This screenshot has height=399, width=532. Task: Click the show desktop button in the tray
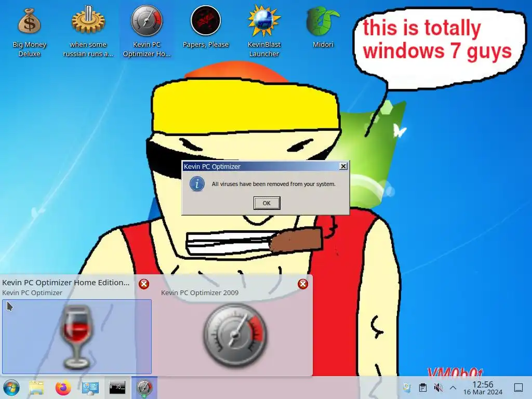tap(518, 388)
